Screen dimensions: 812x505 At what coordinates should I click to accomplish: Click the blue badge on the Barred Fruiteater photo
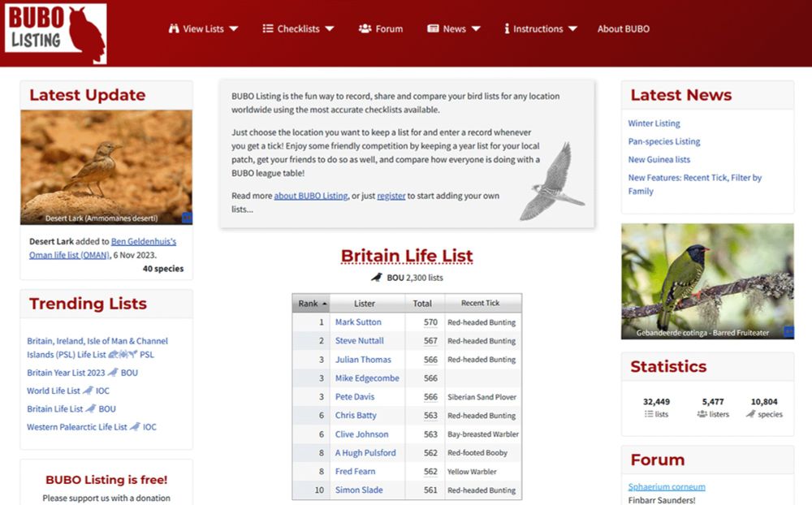(x=788, y=332)
